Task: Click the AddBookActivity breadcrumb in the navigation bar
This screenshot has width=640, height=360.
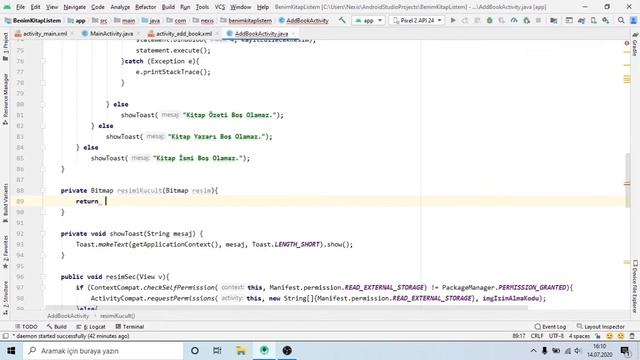Action: tap(304, 20)
